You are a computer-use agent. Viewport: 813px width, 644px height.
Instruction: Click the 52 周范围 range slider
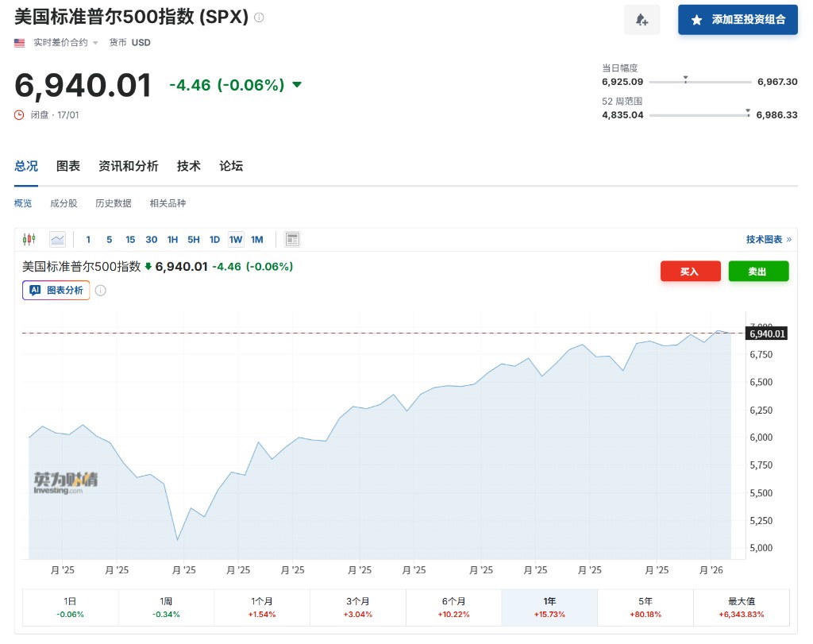click(x=699, y=115)
